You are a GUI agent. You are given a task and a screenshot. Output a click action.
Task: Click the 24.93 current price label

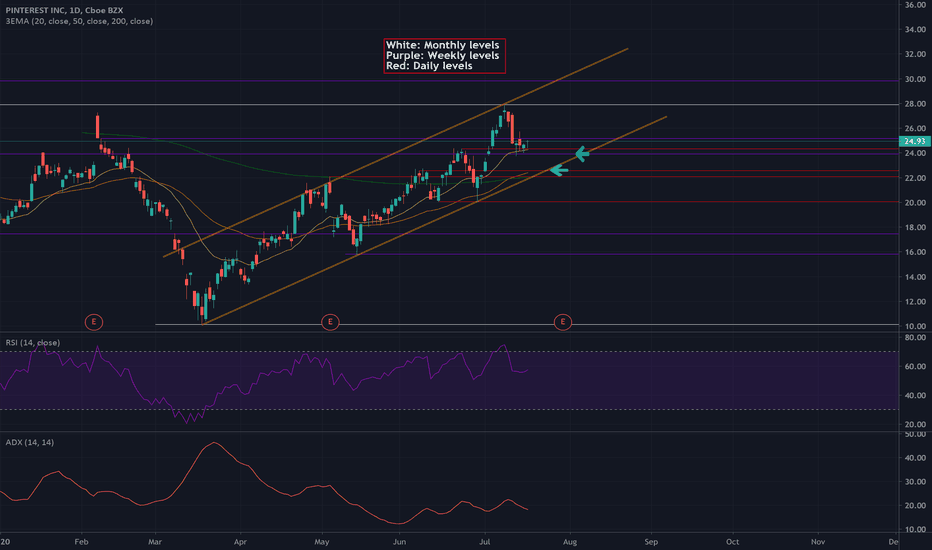pyautogui.click(x=915, y=141)
